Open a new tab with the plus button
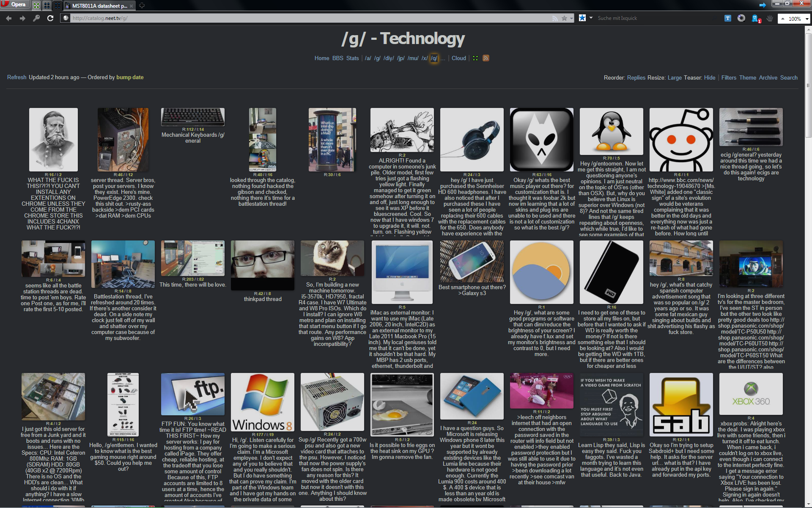 (x=142, y=6)
